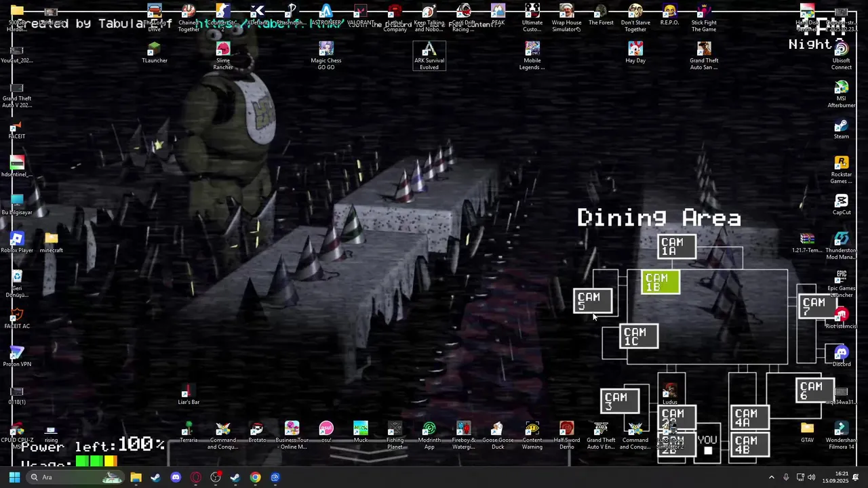Switch to CAM 6 camera

pos(814,391)
